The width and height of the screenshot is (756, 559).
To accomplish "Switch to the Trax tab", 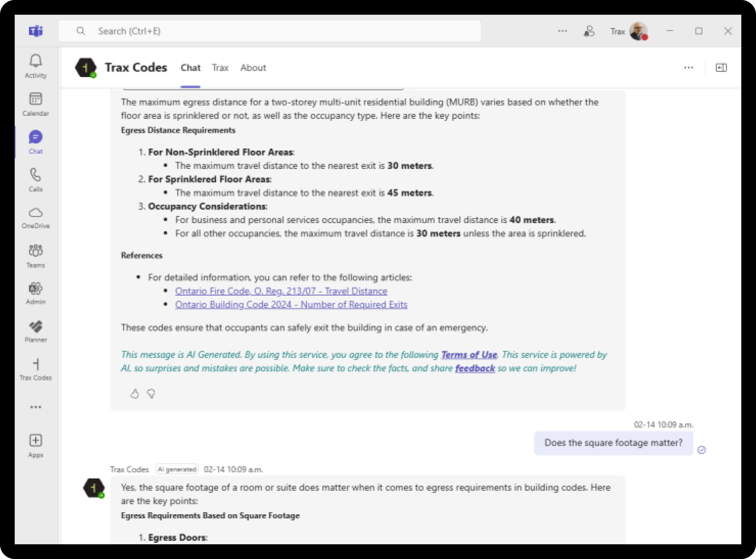I will point(220,68).
